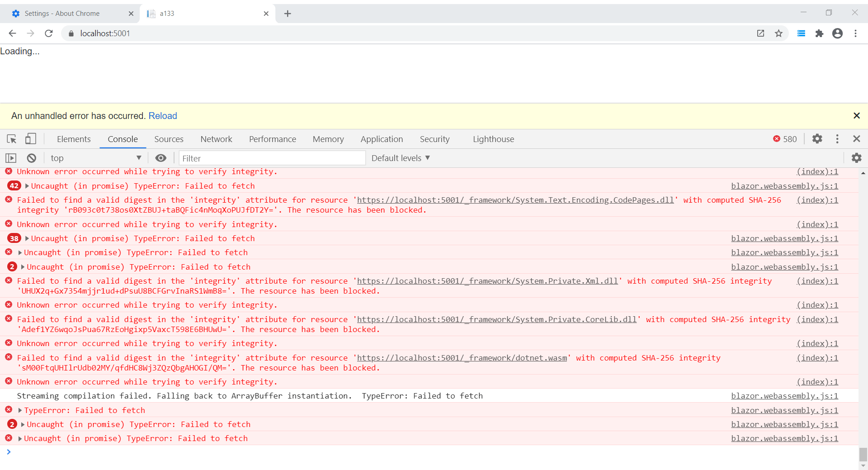Open console settings gear in filter row
868x470 pixels.
[x=856, y=158]
